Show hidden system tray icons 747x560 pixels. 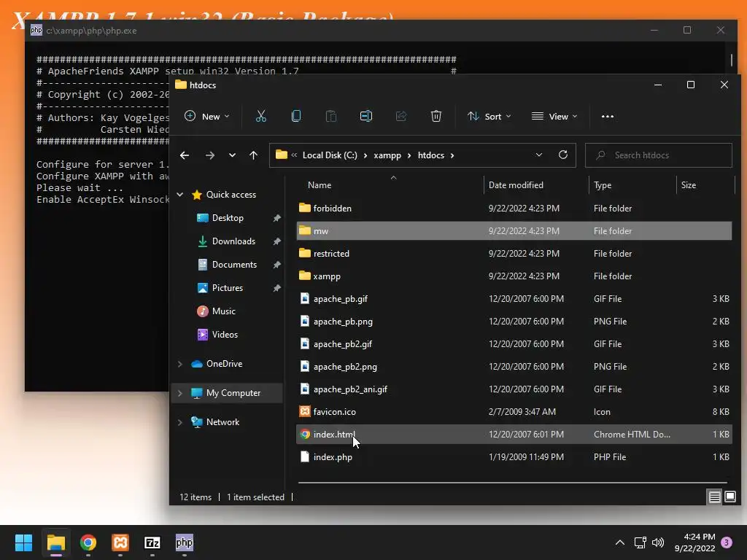[620, 542]
